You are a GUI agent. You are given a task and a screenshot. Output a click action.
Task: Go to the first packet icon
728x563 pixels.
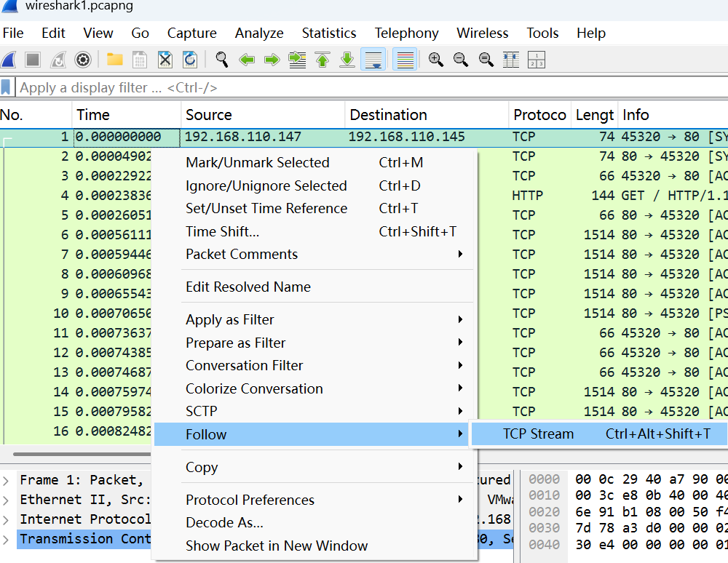pyautogui.click(x=323, y=60)
